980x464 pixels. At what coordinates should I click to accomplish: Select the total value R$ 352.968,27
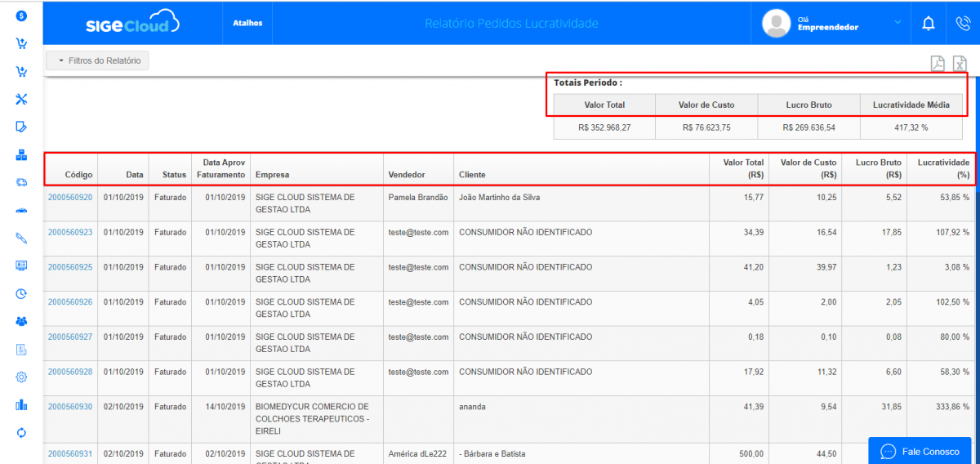604,128
